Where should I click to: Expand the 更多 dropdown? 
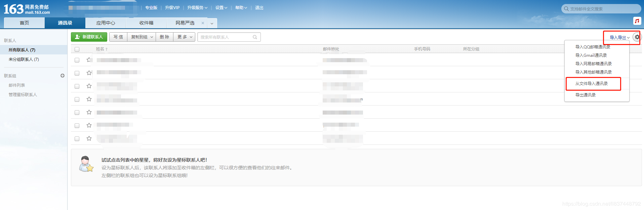184,37
